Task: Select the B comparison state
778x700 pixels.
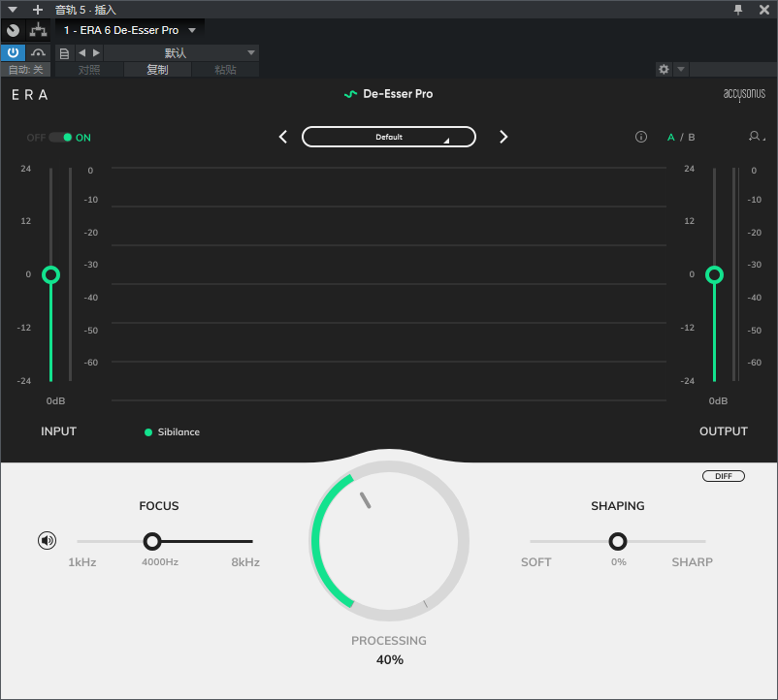Action: coord(692,138)
